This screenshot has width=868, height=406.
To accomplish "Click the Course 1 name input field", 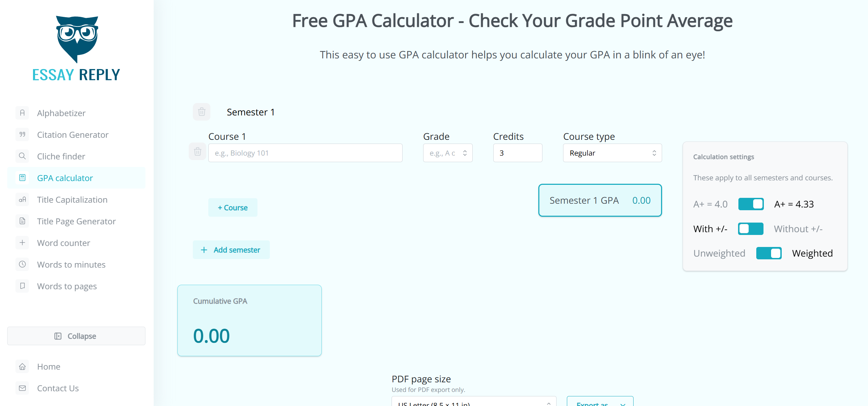I will [x=305, y=153].
